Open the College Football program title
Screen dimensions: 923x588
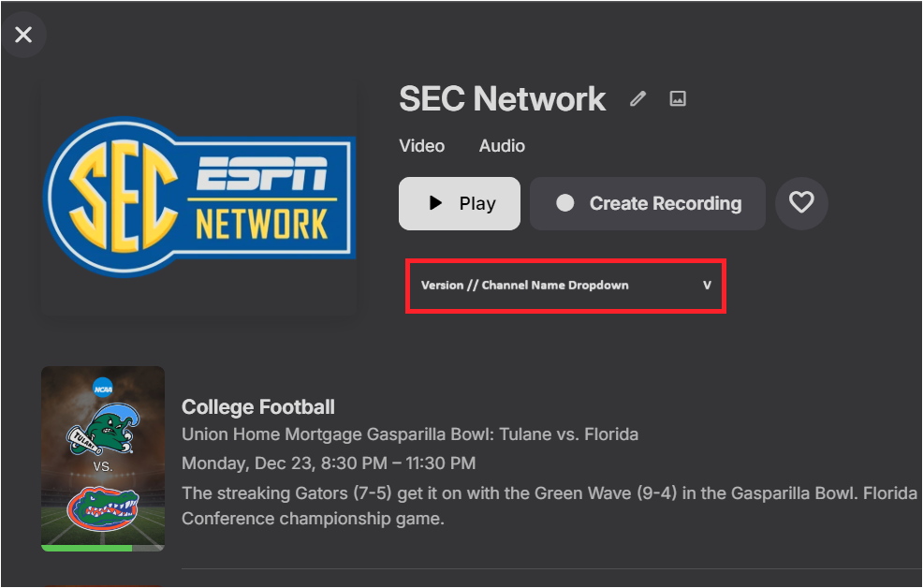click(258, 406)
